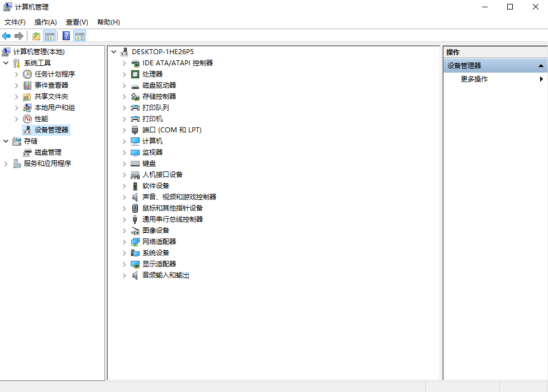Select 设备管理器 in the left tree
Screen dimensions: 548x392
pyautogui.click(x=51, y=130)
